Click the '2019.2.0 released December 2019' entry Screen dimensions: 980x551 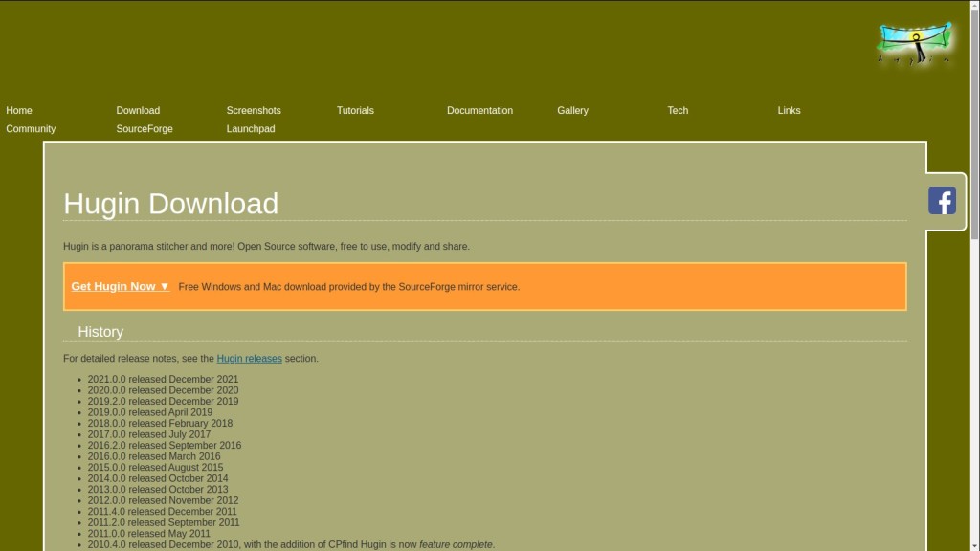click(163, 401)
